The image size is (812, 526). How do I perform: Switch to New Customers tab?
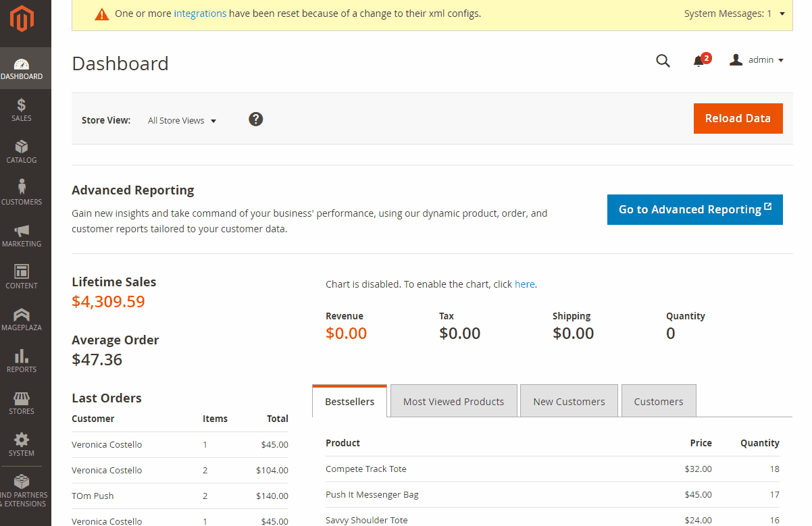569,402
